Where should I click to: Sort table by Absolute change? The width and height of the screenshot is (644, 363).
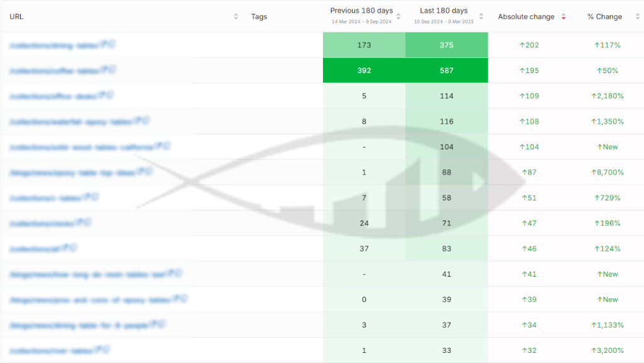pyautogui.click(x=563, y=16)
